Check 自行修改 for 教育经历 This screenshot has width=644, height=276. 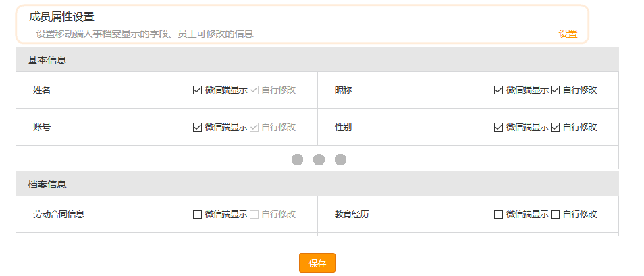[556, 214]
